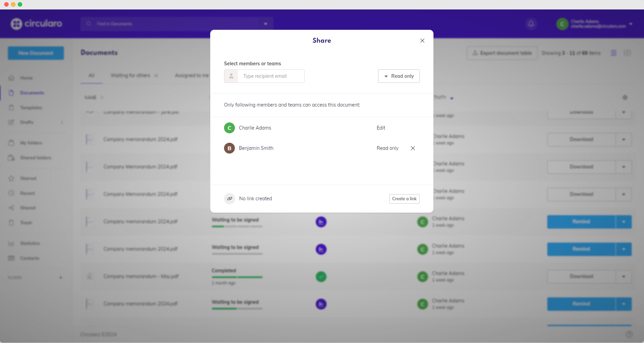644x343 pixels.
Task: Remove Benjamin Smith from shared members
Action: tap(413, 148)
